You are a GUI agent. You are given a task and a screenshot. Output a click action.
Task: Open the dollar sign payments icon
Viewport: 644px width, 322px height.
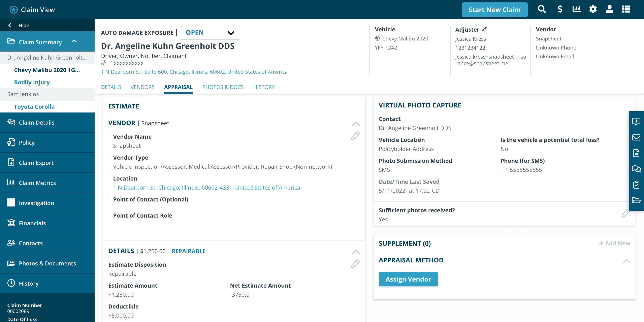click(x=560, y=9)
